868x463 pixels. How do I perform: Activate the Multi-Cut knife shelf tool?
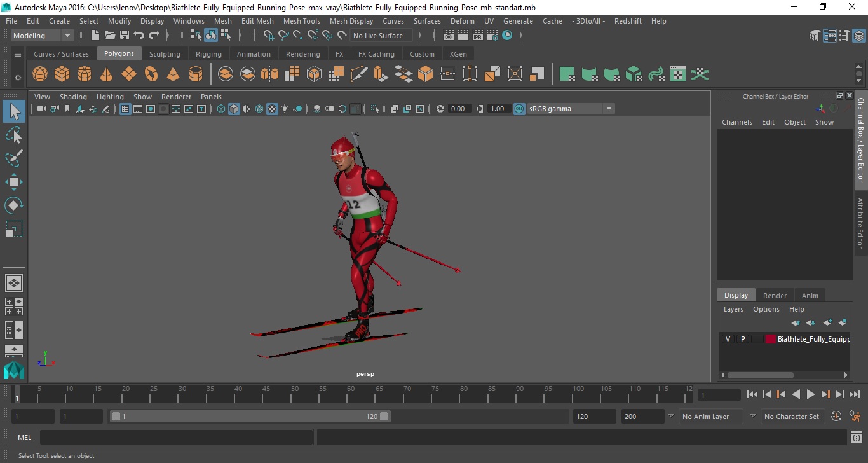pos(359,74)
